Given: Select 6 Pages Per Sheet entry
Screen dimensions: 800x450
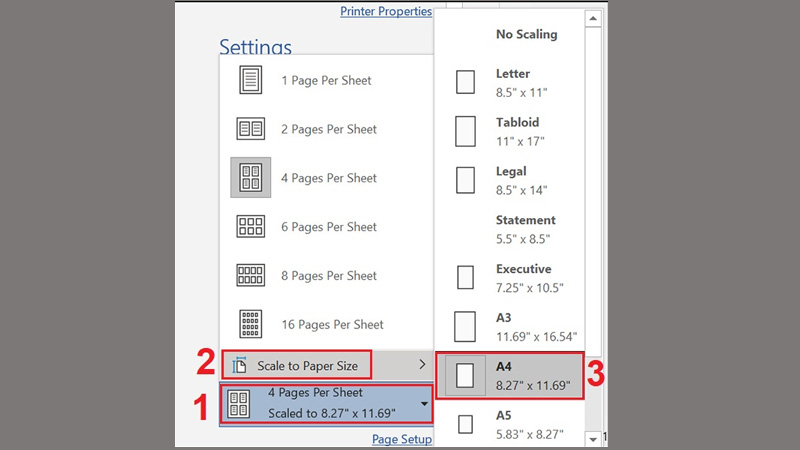Looking at the screenshot, I should point(327,227).
